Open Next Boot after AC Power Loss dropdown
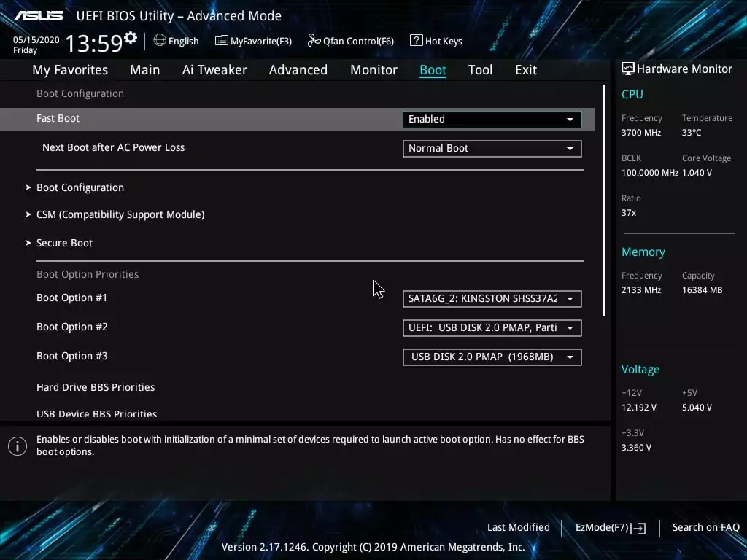Screen dimensions: 747x560 (492, 149)
